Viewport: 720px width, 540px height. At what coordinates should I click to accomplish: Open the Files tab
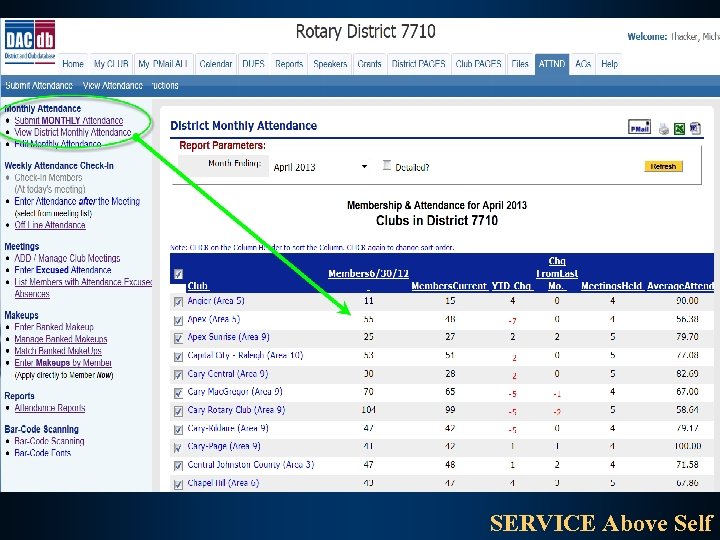pos(520,64)
